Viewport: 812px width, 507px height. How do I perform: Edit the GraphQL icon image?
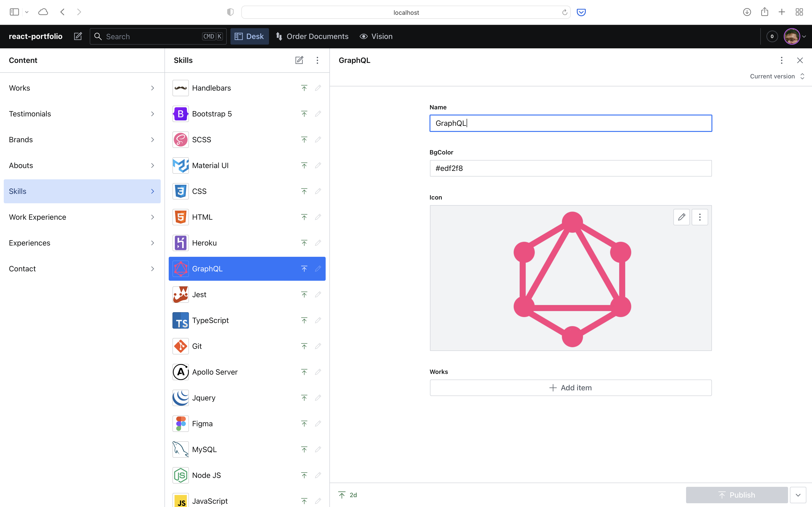[681, 217]
